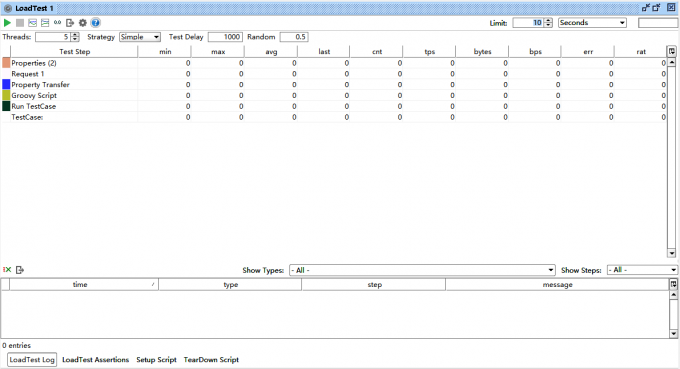Select the Property Transfer row
680x369 pixels.
pos(334,85)
